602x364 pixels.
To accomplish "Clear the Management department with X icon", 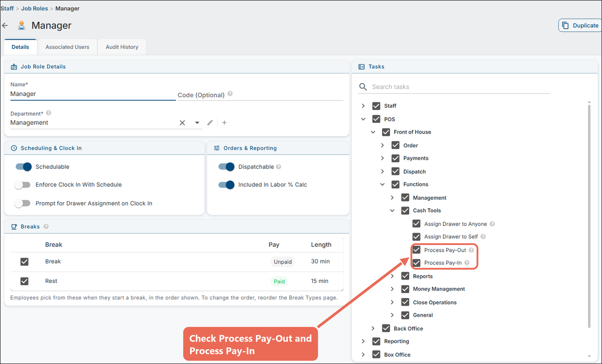I will [182, 123].
